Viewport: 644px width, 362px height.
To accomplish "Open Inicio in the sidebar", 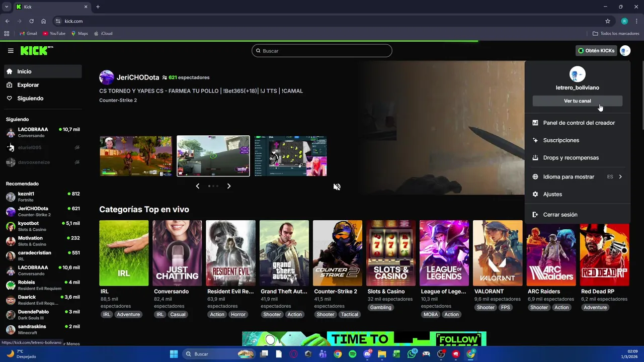I will (x=43, y=71).
